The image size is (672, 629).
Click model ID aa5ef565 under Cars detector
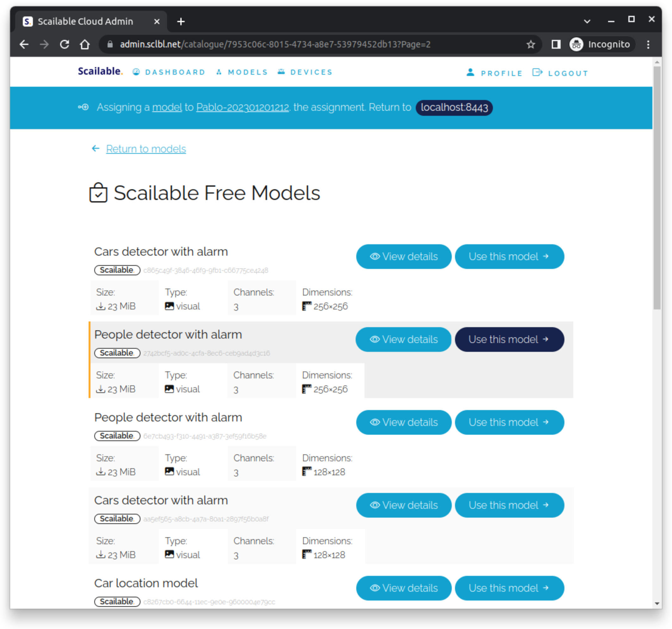tap(206, 519)
